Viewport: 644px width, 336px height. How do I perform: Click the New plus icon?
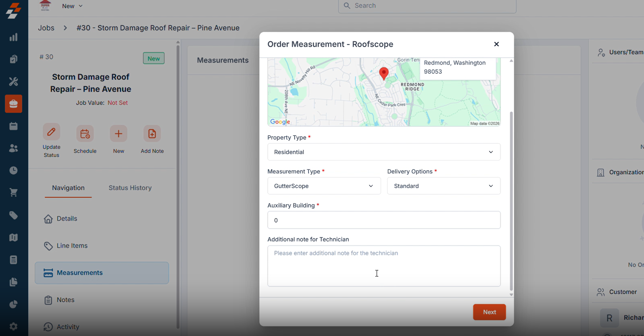coord(119,134)
